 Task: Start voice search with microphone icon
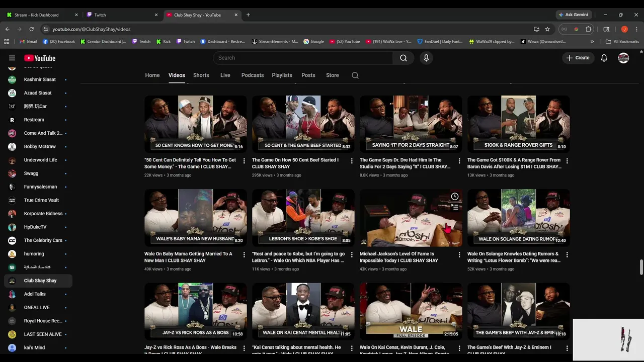coord(426,58)
